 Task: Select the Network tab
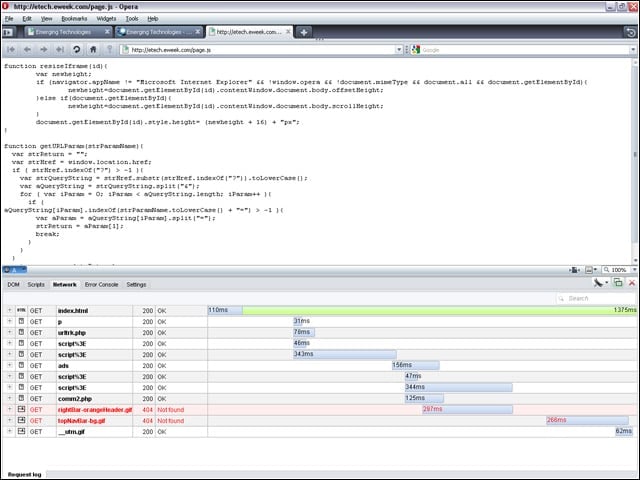64,284
